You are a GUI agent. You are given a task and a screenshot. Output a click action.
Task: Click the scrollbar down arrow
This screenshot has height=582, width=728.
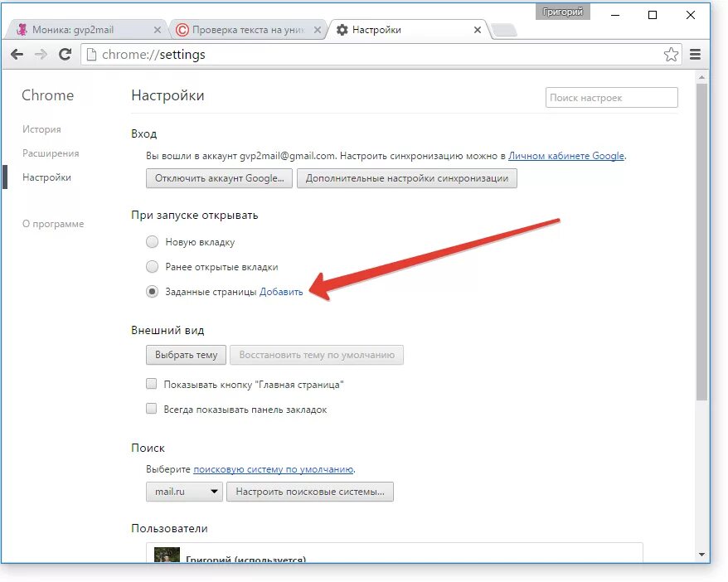(701, 555)
